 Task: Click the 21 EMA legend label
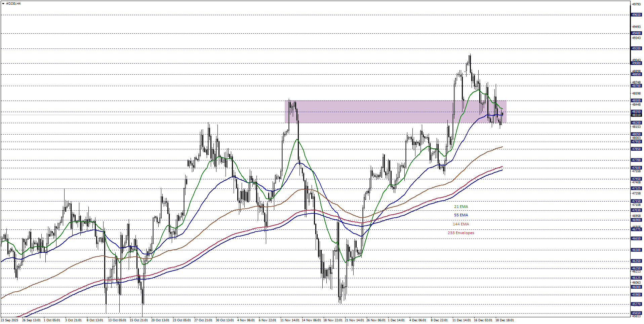[461, 207]
